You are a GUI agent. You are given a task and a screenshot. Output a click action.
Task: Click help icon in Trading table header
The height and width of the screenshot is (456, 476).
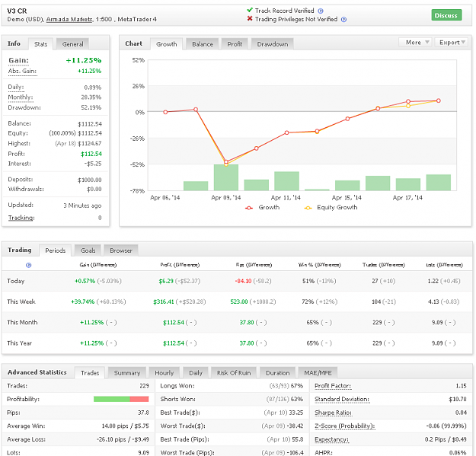pos(28,265)
